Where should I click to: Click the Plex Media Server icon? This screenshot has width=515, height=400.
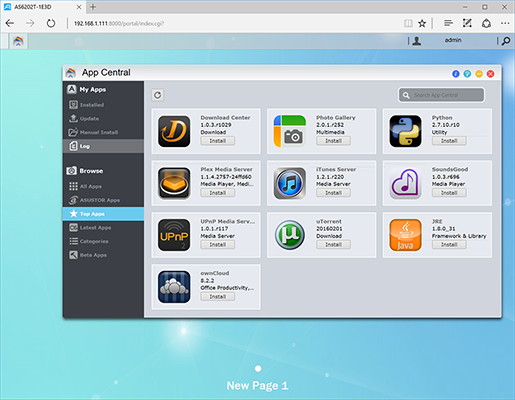[x=174, y=183]
